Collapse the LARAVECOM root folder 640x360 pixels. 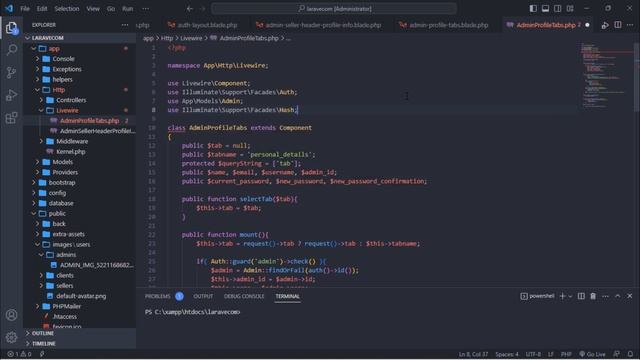point(80,38)
